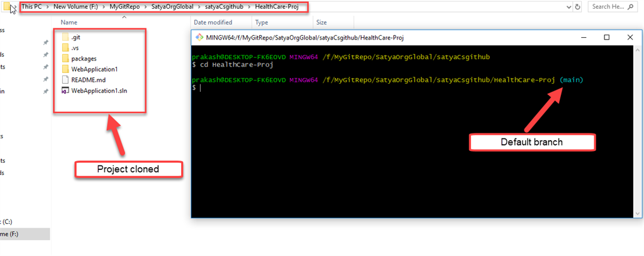Sort files by Type column
The image size is (644, 256).
click(x=261, y=23)
